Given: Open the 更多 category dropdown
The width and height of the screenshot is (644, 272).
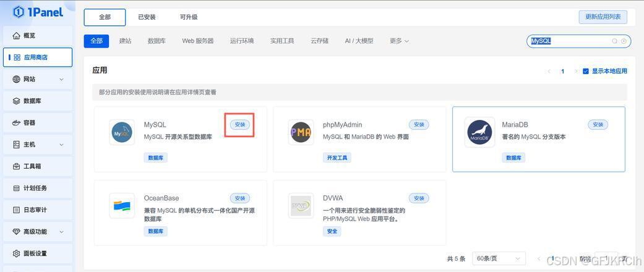Looking at the screenshot, I should pos(399,41).
